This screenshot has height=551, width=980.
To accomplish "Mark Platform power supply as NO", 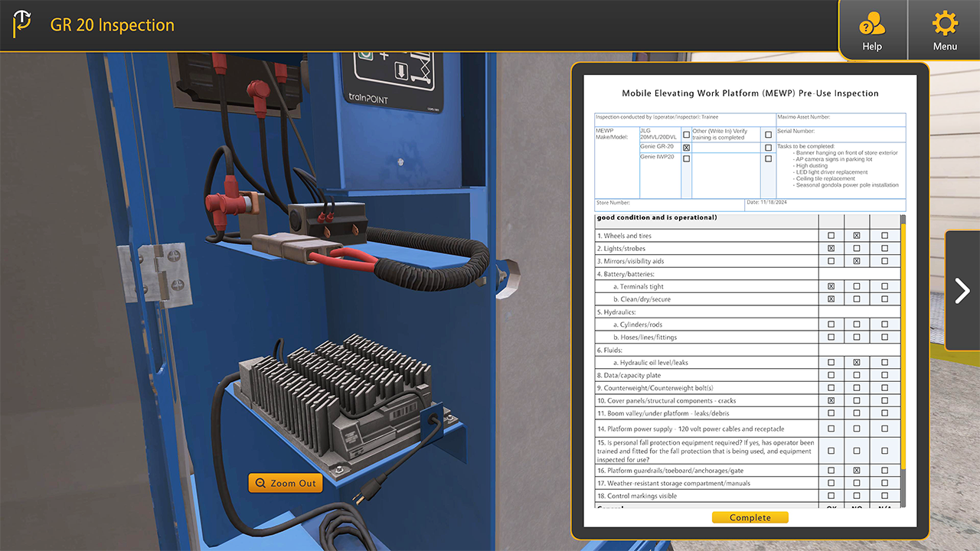I will pyautogui.click(x=857, y=429).
